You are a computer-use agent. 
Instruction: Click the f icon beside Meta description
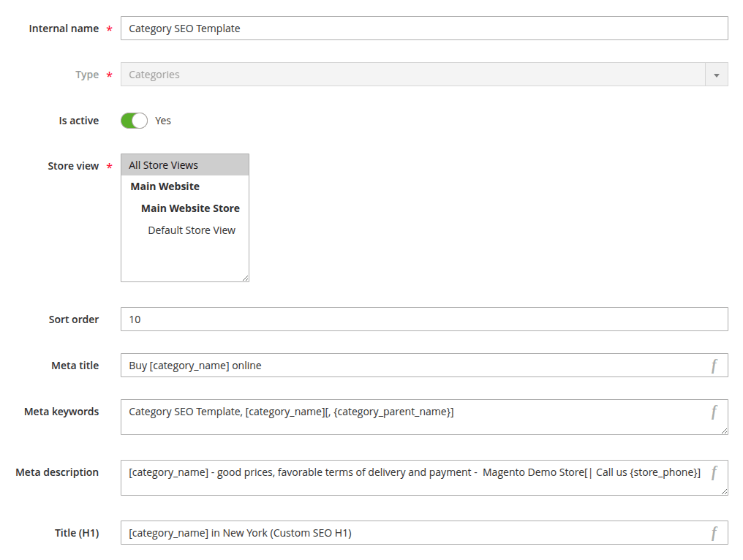[x=714, y=472]
